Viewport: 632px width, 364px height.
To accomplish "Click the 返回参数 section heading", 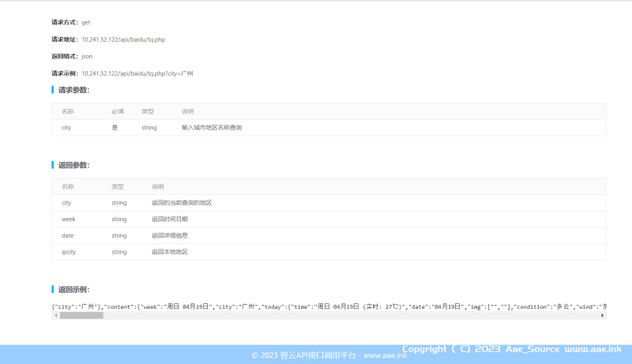I will coord(73,165).
